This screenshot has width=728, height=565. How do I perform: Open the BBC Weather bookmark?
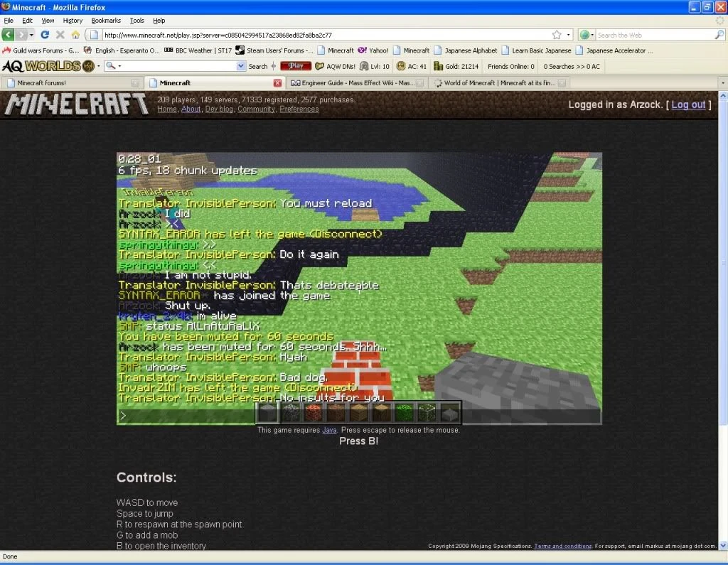point(198,50)
